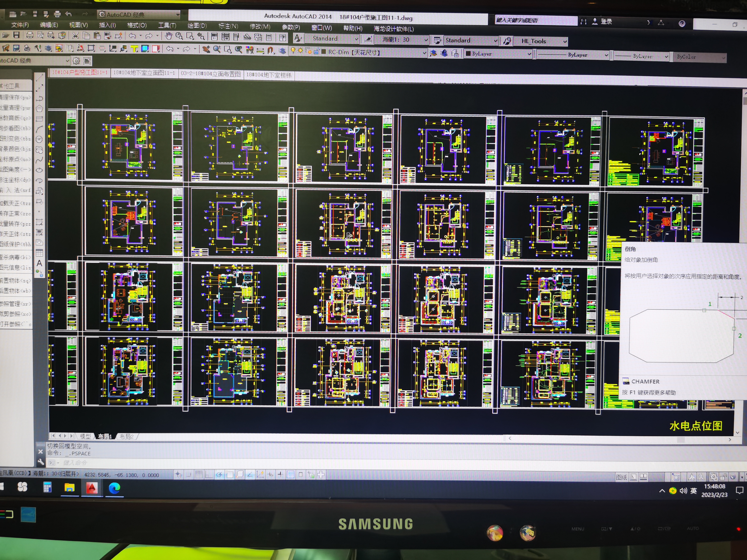This screenshot has width=747, height=560.
Task: Select the Pan hand tool
Action: (168, 36)
